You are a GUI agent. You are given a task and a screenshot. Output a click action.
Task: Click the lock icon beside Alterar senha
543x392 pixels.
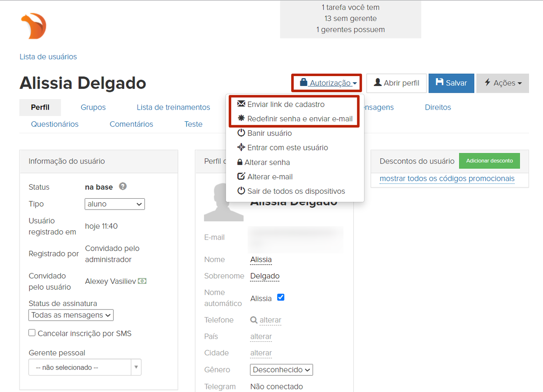[240, 162]
